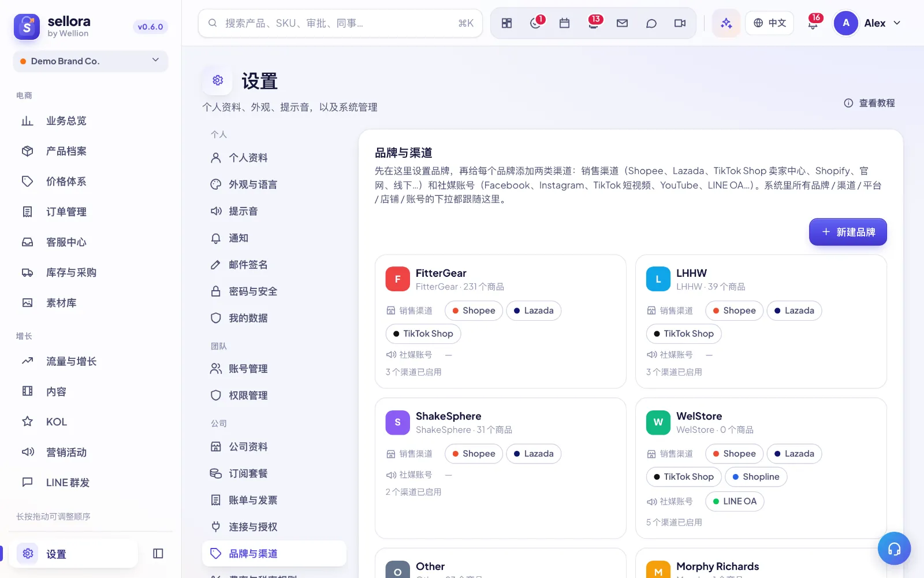The width and height of the screenshot is (924, 578).
Task: Open the chat bubble icon
Action: (651, 23)
